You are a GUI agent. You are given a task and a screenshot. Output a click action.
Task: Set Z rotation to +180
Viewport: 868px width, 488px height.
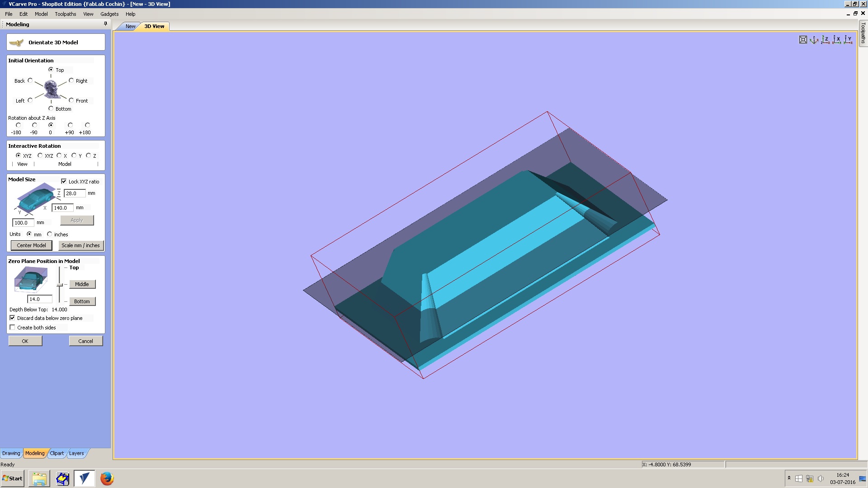(87, 125)
